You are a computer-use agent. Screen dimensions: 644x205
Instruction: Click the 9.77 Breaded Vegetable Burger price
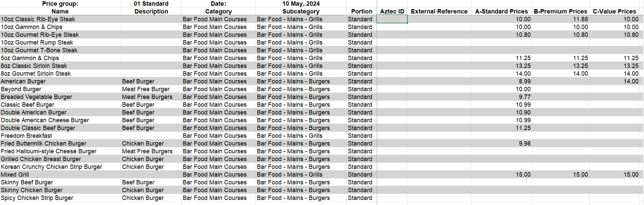tap(524, 97)
